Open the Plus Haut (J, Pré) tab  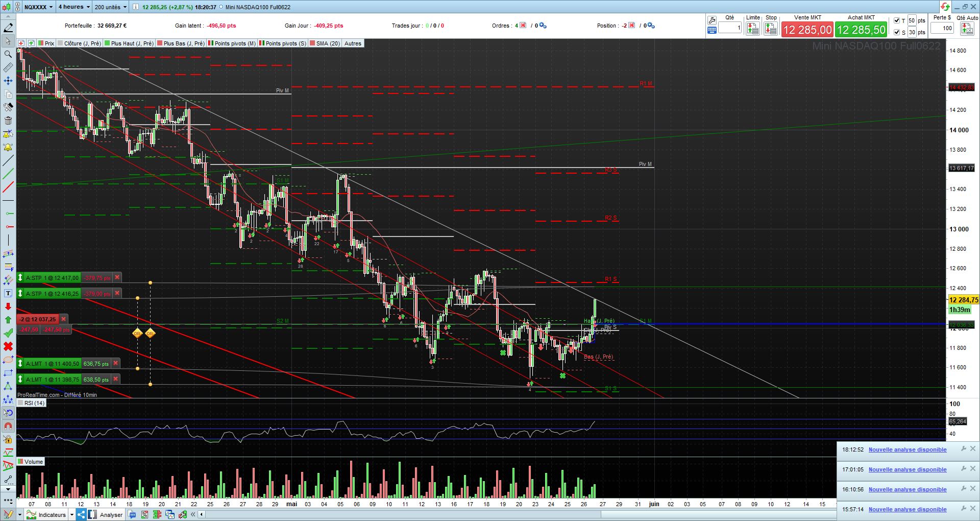pyautogui.click(x=129, y=43)
